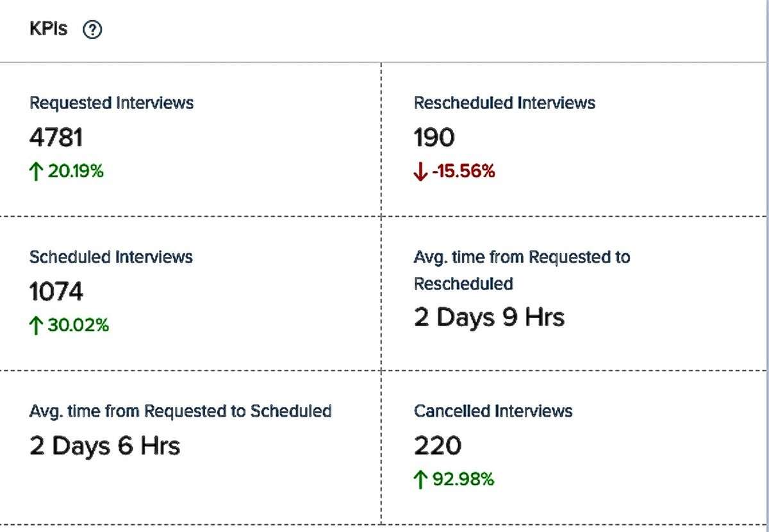Click the green up arrow beside 92.98%
This screenshot has width=769, height=532.
click(420, 479)
